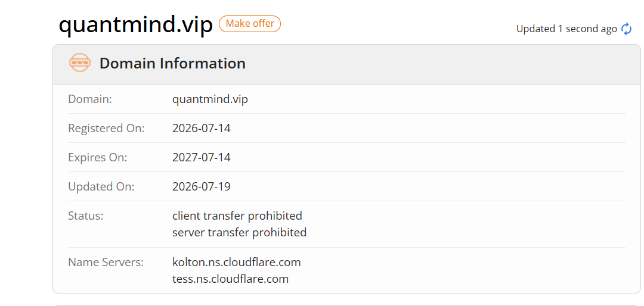Click the tess.ns.cloudflare.com name server
The image size is (644, 306).
[x=230, y=279]
